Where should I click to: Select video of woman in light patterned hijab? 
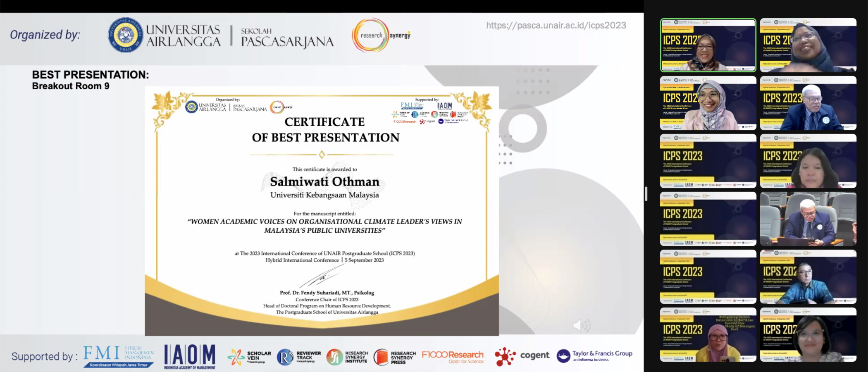(x=708, y=103)
